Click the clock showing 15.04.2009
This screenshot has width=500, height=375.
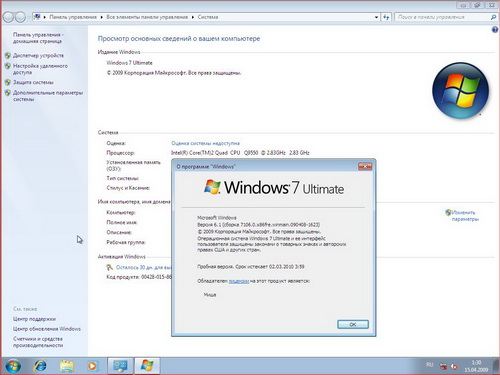tap(476, 366)
